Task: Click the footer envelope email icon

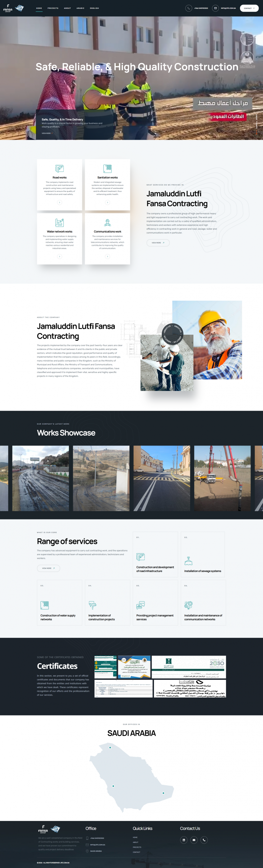Action: click(x=194, y=840)
